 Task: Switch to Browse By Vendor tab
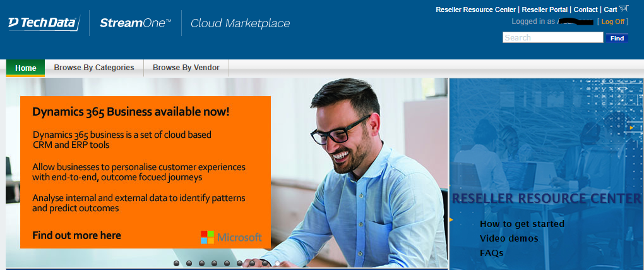point(186,68)
